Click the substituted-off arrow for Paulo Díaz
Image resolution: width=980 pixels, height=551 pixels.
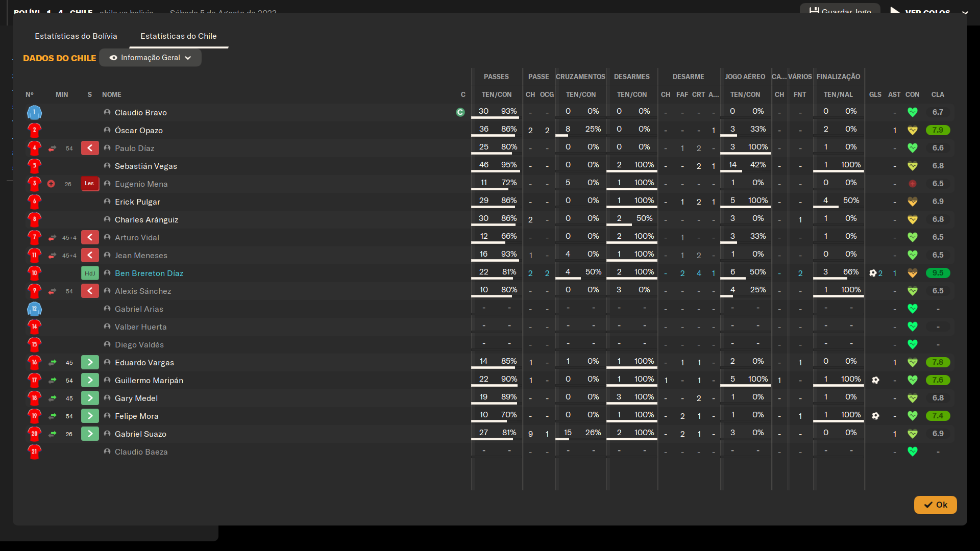click(52, 148)
